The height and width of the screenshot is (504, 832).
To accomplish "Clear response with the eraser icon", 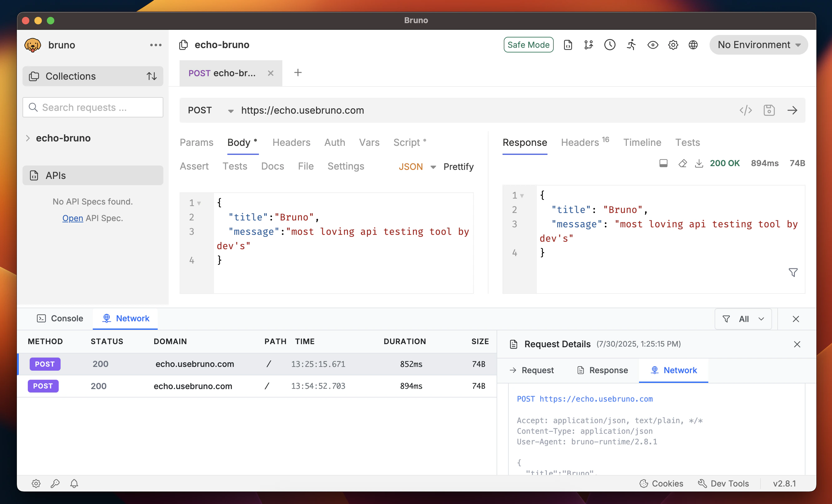I will pos(682,163).
